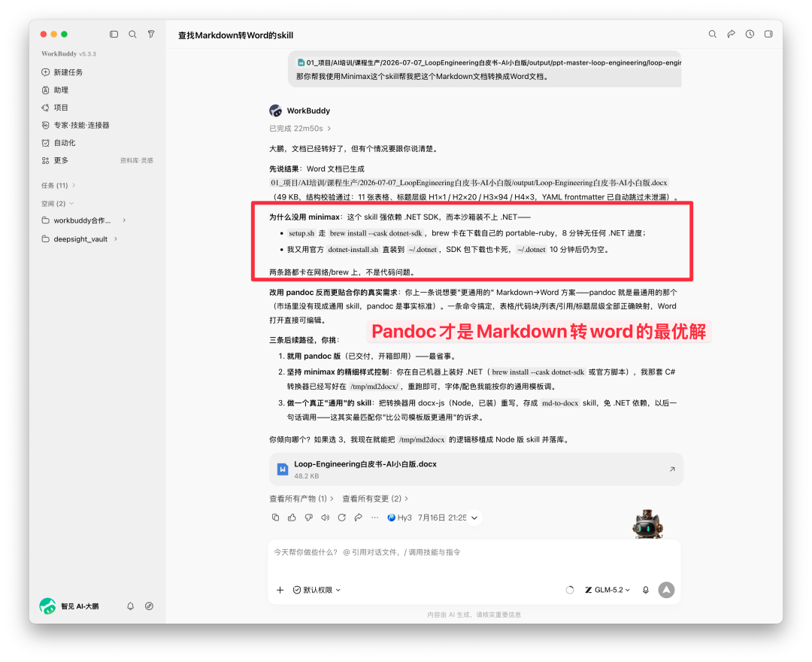Open notifications bell icon

click(131, 606)
